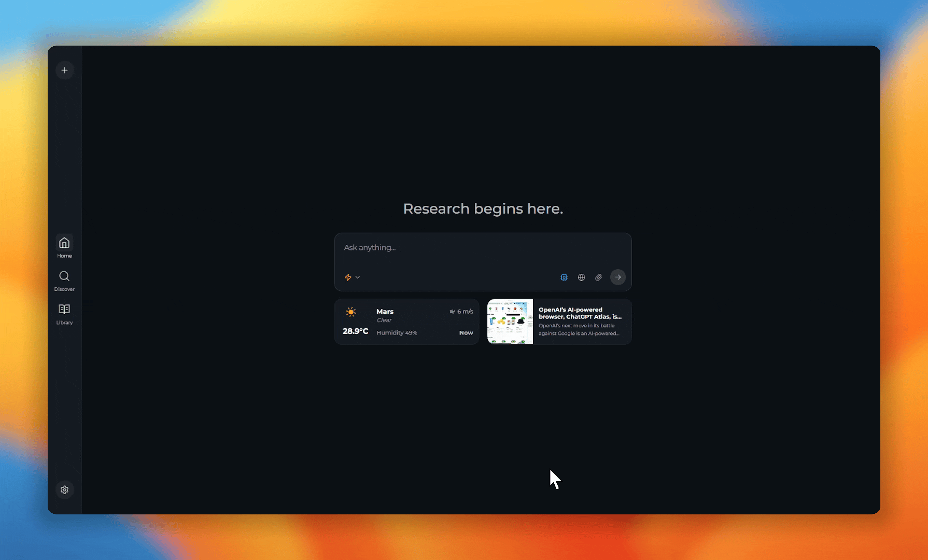Click the 'Mars' location name

[x=385, y=312]
